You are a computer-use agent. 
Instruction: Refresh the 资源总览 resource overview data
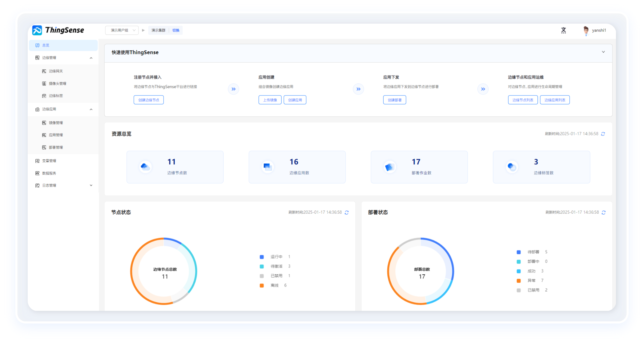pos(603,134)
